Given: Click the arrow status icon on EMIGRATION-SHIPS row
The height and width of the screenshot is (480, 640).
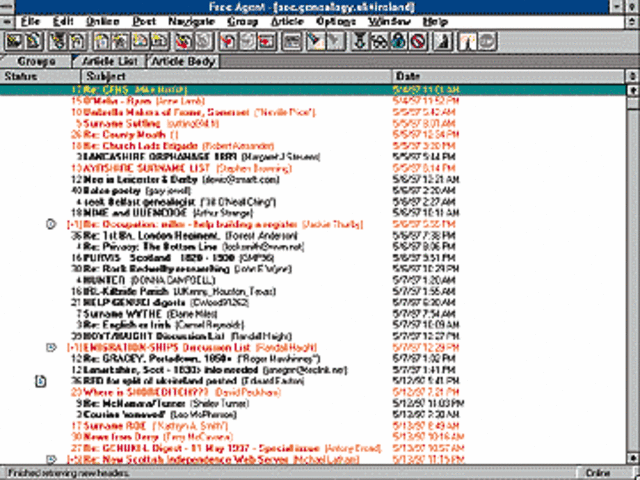Looking at the screenshot, I should [51, 347].
